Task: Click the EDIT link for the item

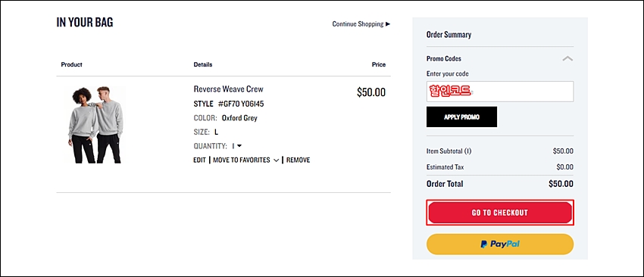Action: (x=199, y=160)
